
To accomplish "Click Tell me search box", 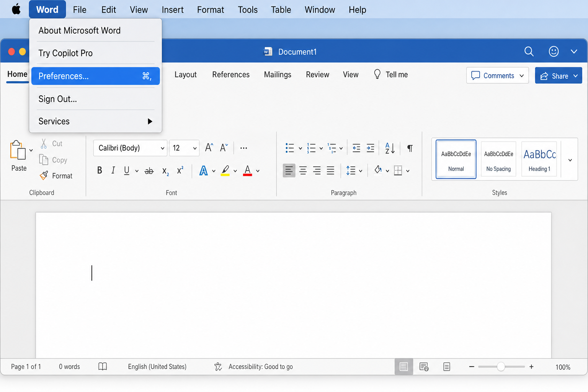I will coord(391,74).
